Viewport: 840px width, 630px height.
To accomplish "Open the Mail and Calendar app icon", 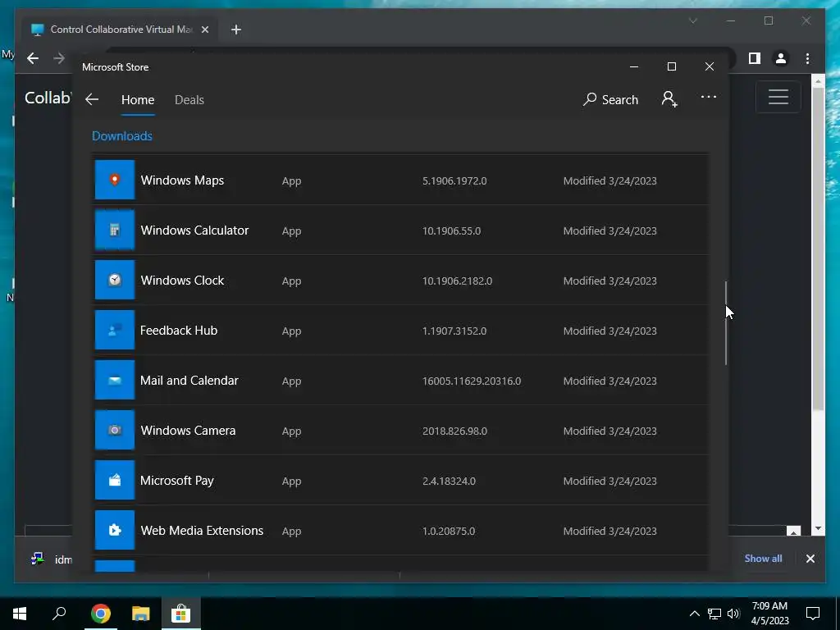I will point(115,381).
